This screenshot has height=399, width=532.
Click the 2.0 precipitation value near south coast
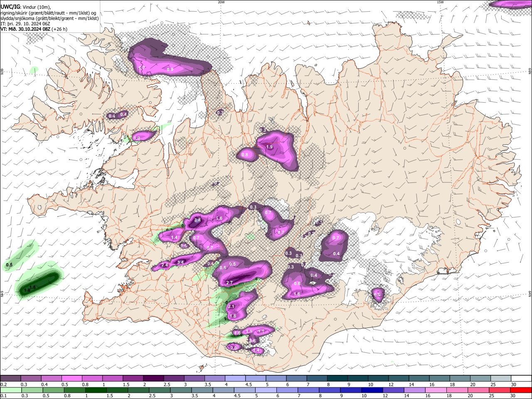click(234, 347)
